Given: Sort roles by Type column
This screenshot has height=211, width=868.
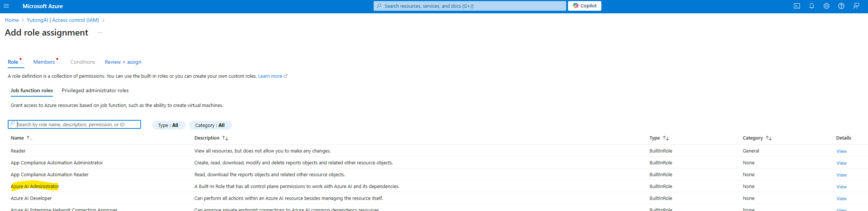Looking at the screenshot, I should (659, 138).
